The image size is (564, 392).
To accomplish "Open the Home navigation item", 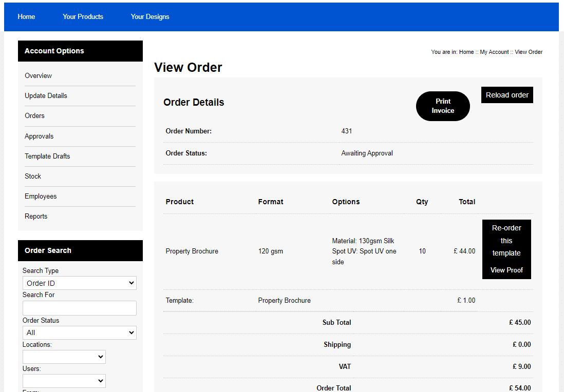I will [x=26, y=16].
